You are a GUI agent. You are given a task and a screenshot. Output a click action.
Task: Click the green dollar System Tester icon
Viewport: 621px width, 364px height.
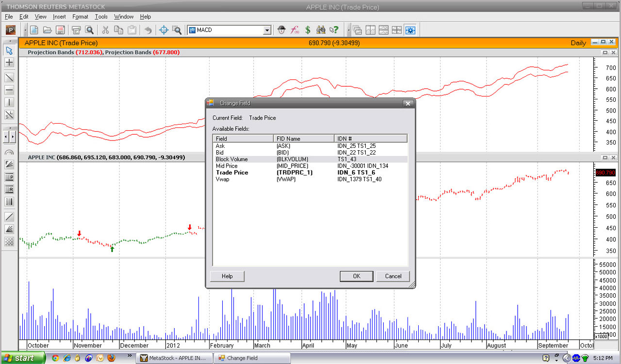coord(308,30)
